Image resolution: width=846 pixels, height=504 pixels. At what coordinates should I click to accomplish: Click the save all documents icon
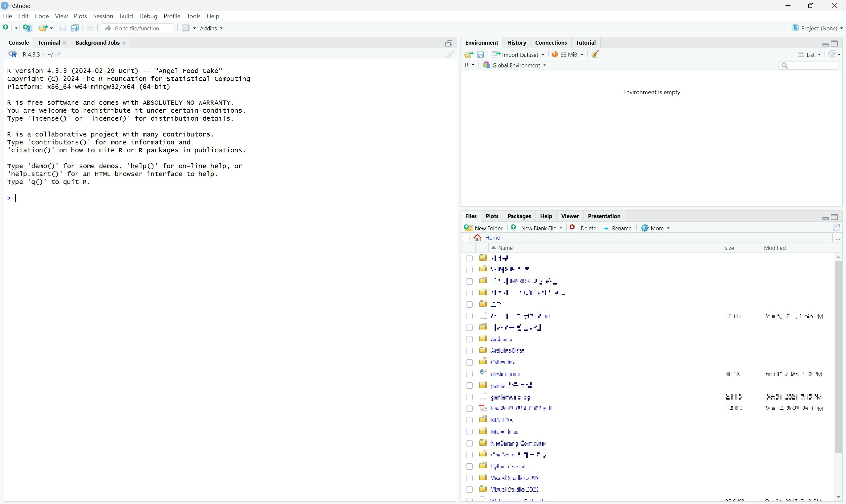[75, 28]
